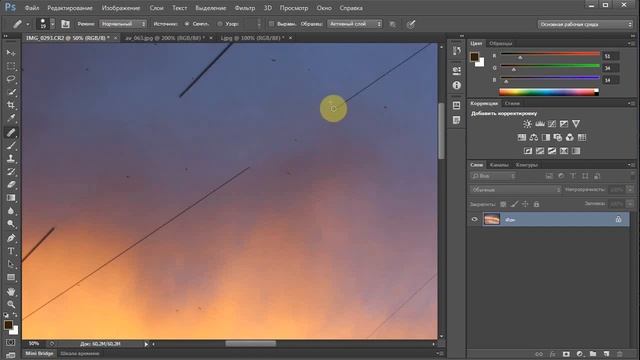Add a Photo Filter adjustment
640x360 pixels.
coord(558,138)
